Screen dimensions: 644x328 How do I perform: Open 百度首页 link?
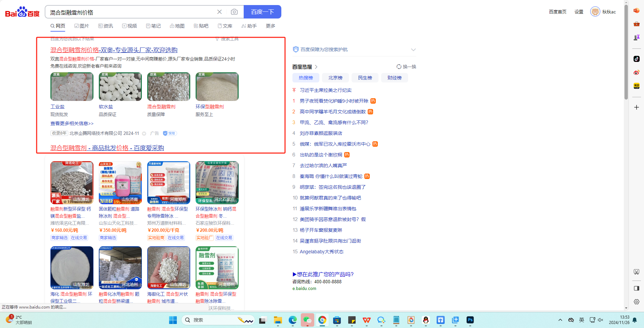click(558, 12)
